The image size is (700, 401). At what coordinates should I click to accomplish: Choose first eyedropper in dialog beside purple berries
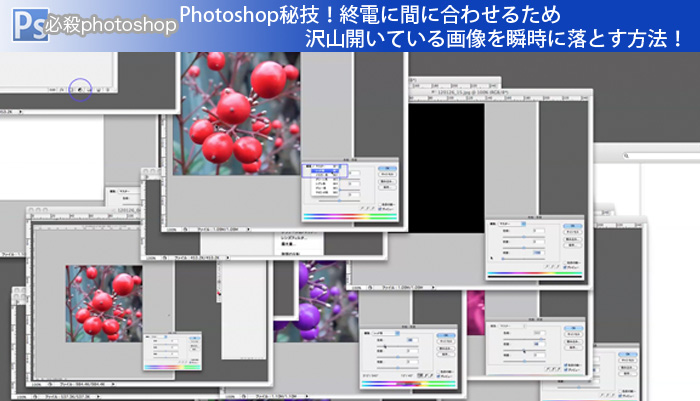[x=420, y=376]
